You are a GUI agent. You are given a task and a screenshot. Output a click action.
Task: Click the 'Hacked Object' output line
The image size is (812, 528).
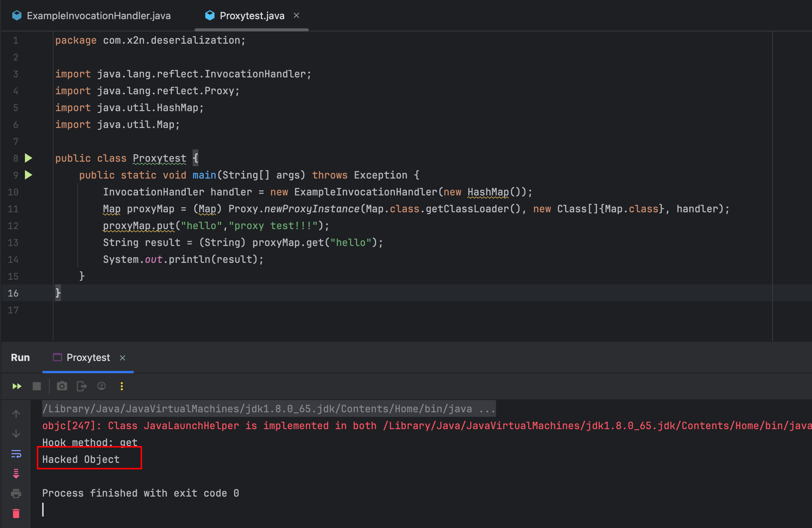81,459
